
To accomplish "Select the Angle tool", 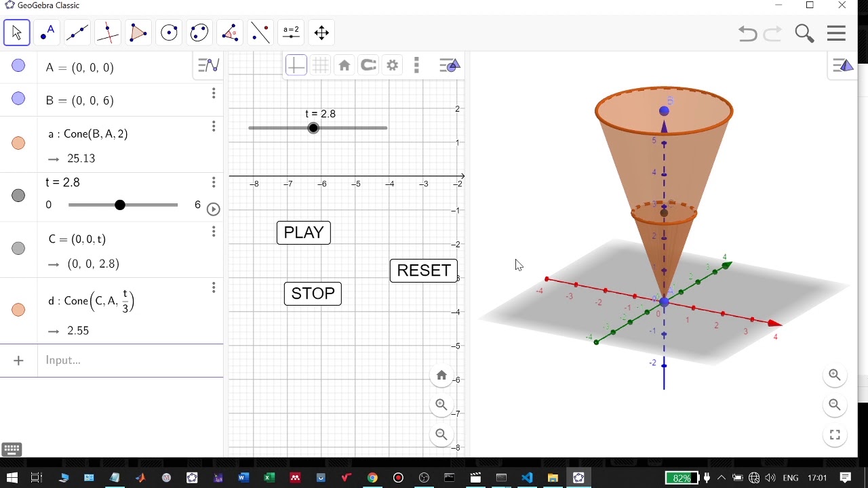I will pyautogui.click(x=231, y=33).
